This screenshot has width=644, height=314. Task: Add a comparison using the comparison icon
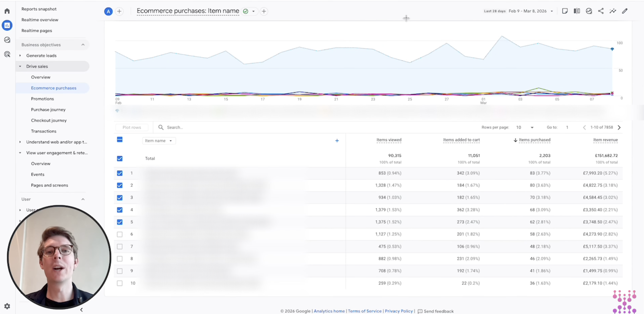[577, 11]
